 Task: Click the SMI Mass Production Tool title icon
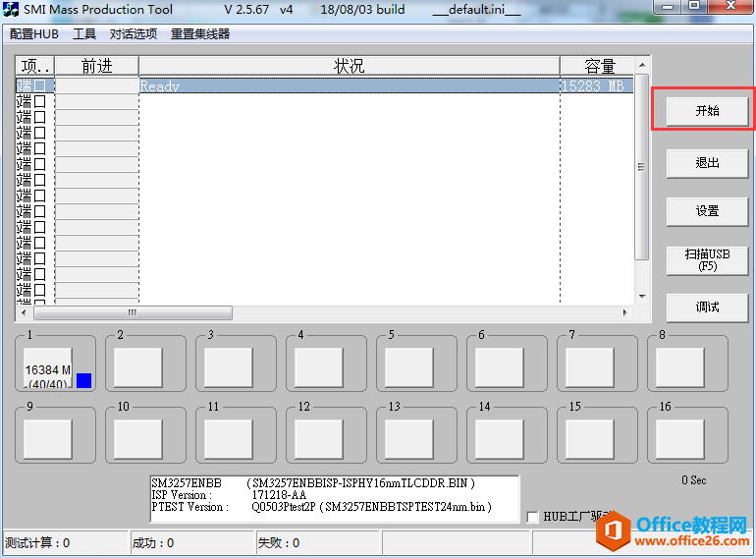point(11,9)
